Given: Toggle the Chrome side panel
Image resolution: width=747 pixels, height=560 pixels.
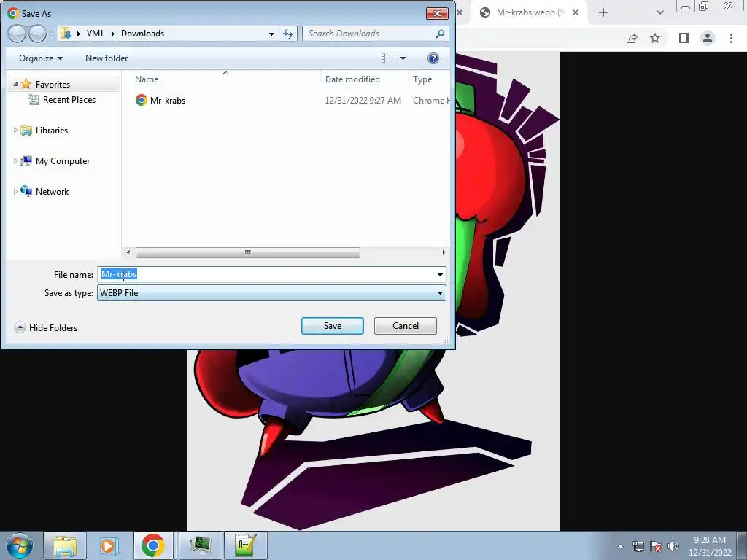Looking at the screenshot, I should (684, 38).
